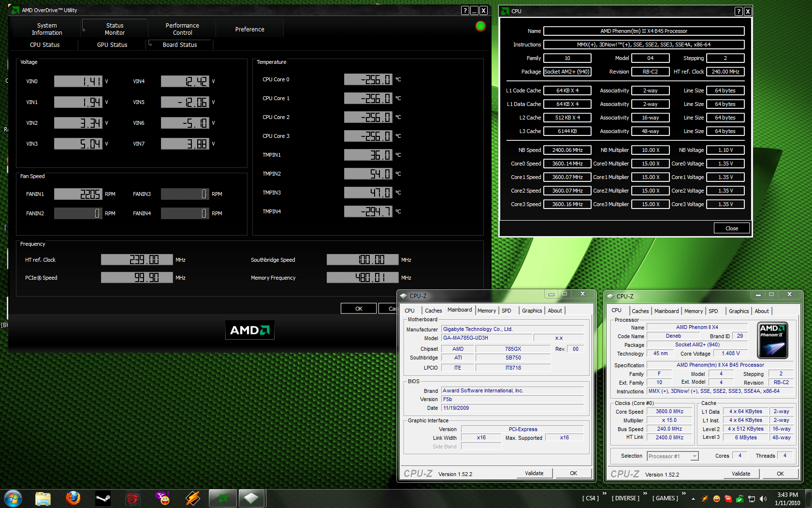Launch Winamp from the taskbar
812x508 pixels.
(x=193, y=498)
